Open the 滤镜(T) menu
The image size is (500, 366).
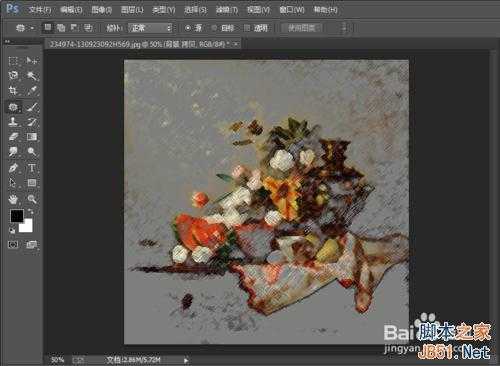point(227,10)
